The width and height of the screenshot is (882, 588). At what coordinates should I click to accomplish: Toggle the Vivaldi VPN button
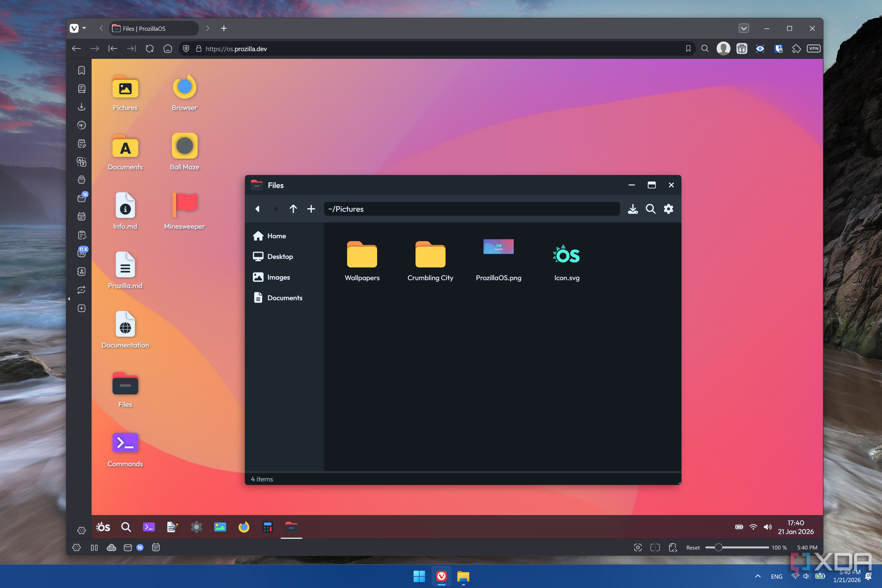pyautogui.click(x=813, y=49)
